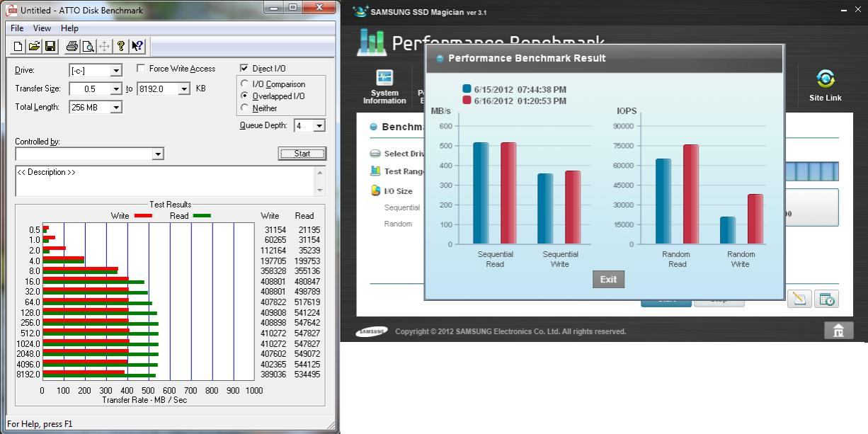Click the ATTO app icon in title bar
Image resolution: width=868 pixels, height=434 pixels.
[x=11, y=11]
